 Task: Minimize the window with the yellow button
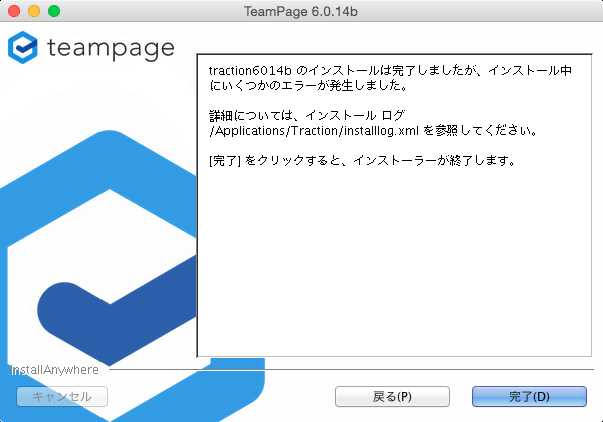34,10
